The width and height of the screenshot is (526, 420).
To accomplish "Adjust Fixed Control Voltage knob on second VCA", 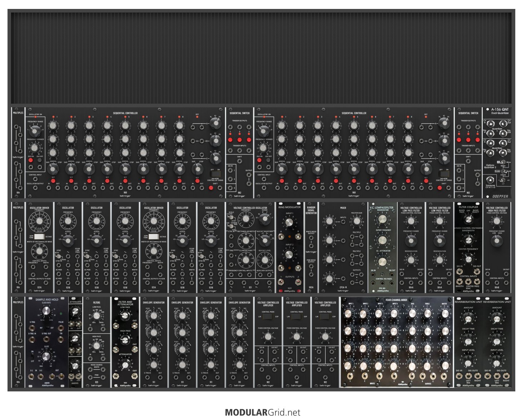I will coord(297,337).
